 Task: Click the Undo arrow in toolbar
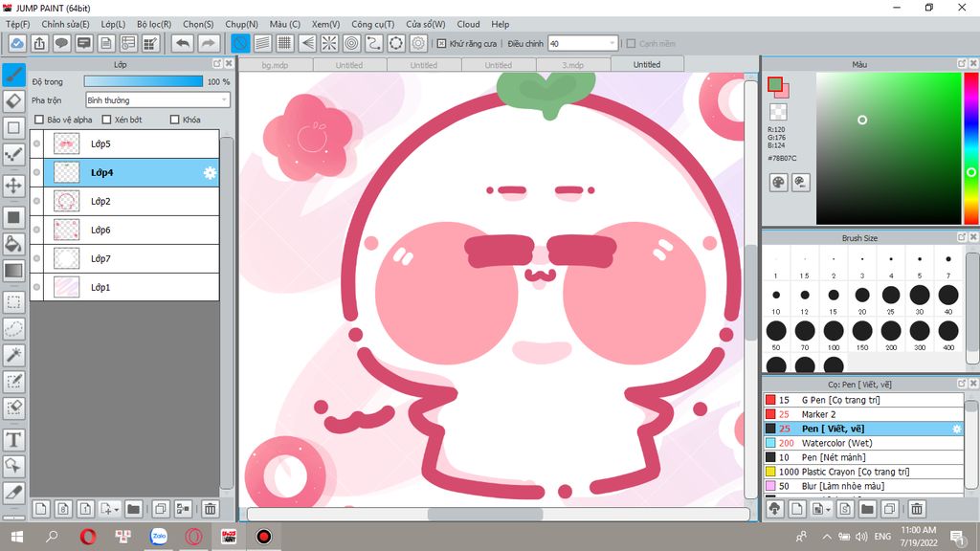[x=183, y=43]
